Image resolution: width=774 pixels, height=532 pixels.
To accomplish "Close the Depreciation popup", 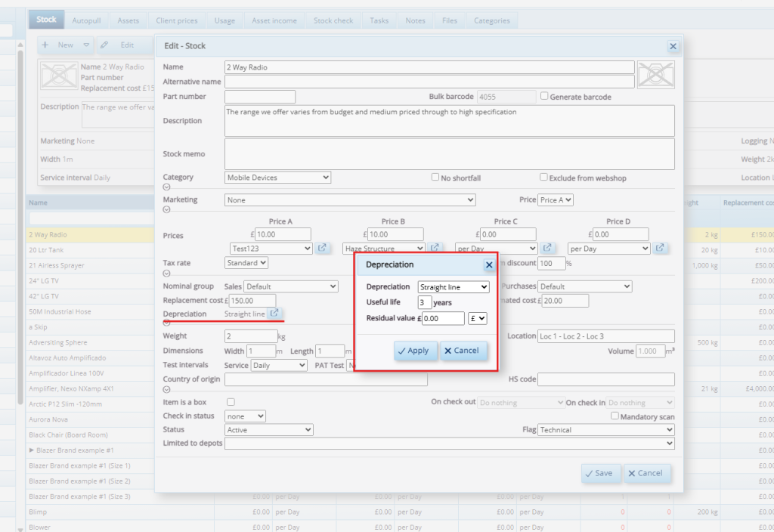I will (x=489, y=265).
